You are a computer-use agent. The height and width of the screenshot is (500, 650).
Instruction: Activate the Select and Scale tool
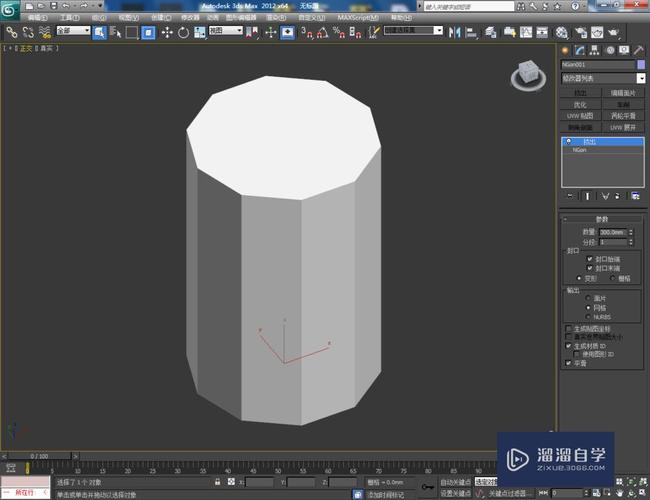coord(200,32)
